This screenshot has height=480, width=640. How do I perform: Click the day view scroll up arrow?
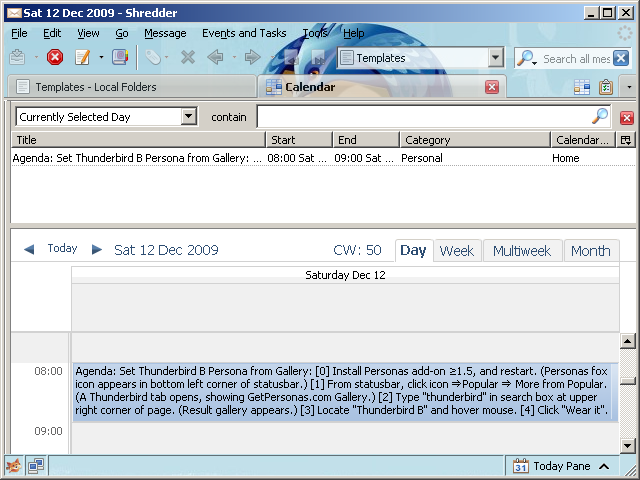pos(628,341)
